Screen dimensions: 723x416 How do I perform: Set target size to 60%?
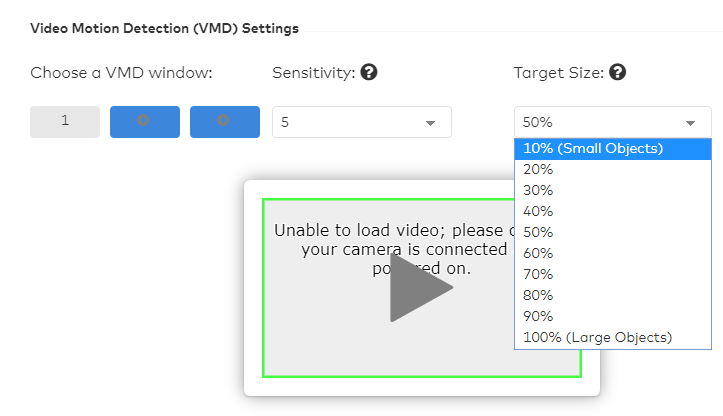point(539,253)
